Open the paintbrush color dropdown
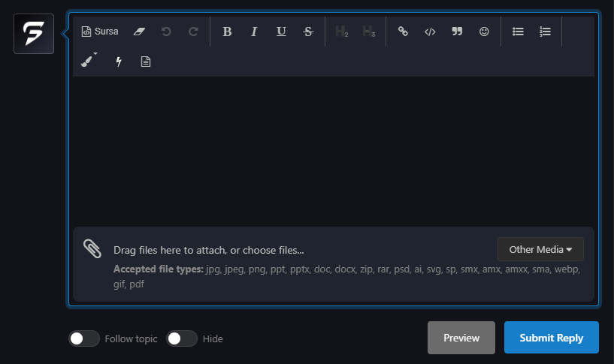 point(89,61)
